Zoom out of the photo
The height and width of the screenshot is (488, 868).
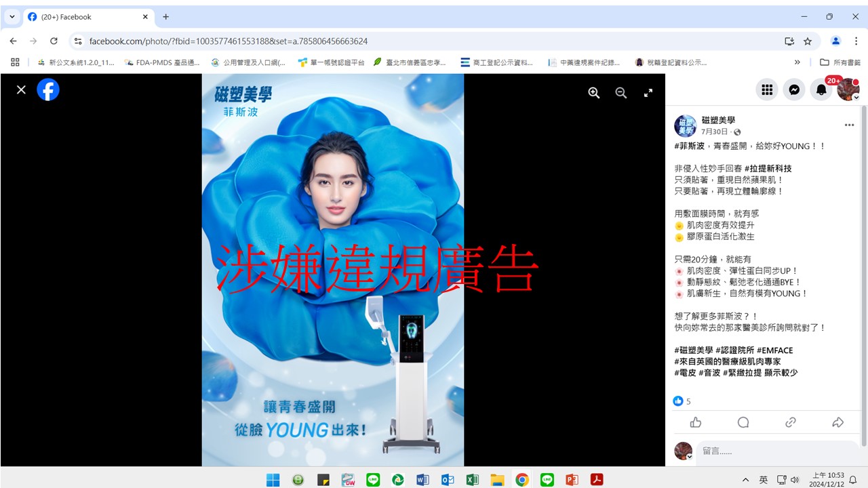click(x=621, y=93)
